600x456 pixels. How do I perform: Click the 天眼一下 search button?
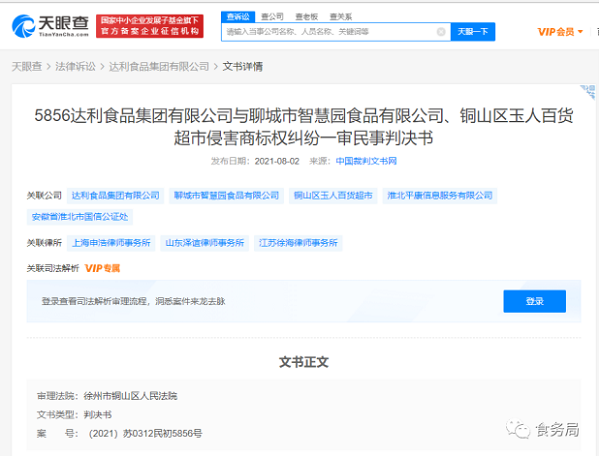coord(473,32)
